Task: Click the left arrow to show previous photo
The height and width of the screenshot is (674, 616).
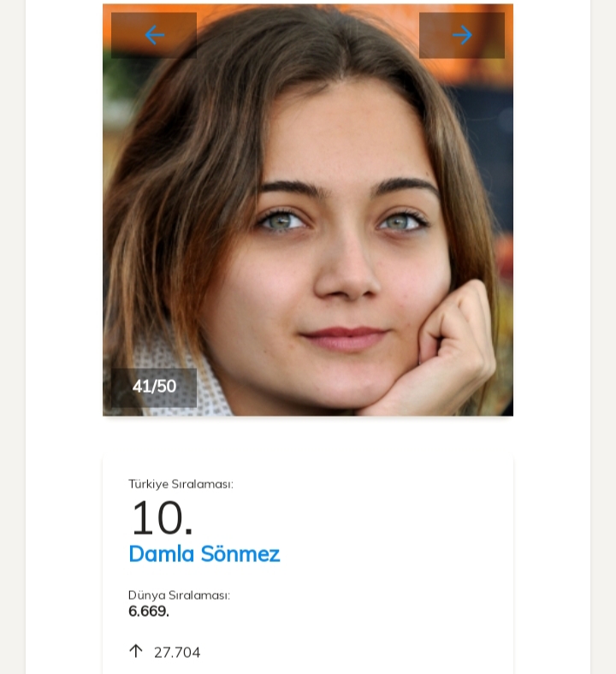Action: [154, 35]
